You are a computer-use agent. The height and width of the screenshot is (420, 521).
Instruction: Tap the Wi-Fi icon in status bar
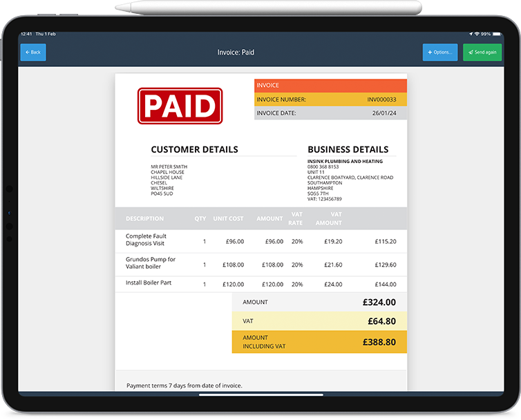click(x=477, y=33)
